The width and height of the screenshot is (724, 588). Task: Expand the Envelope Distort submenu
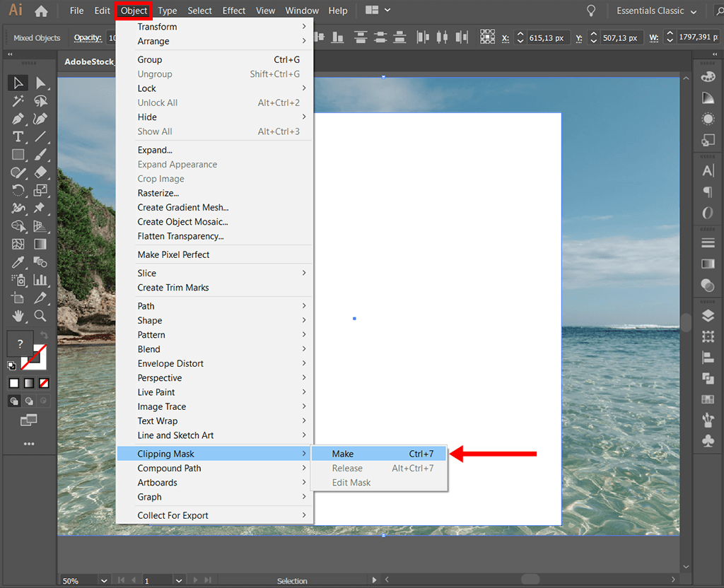click(x=215, y=364)
